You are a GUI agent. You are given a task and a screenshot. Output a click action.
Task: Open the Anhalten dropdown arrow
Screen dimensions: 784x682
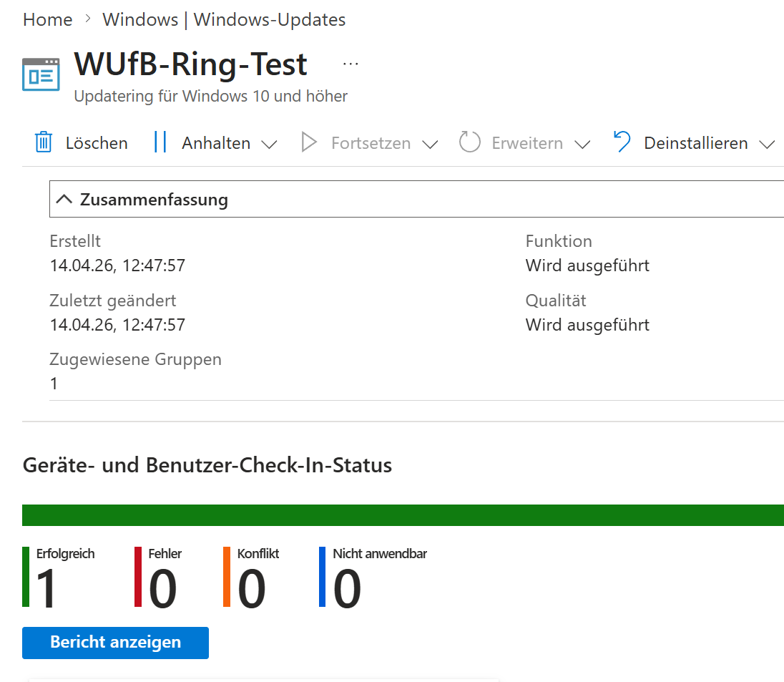point(269,144)
